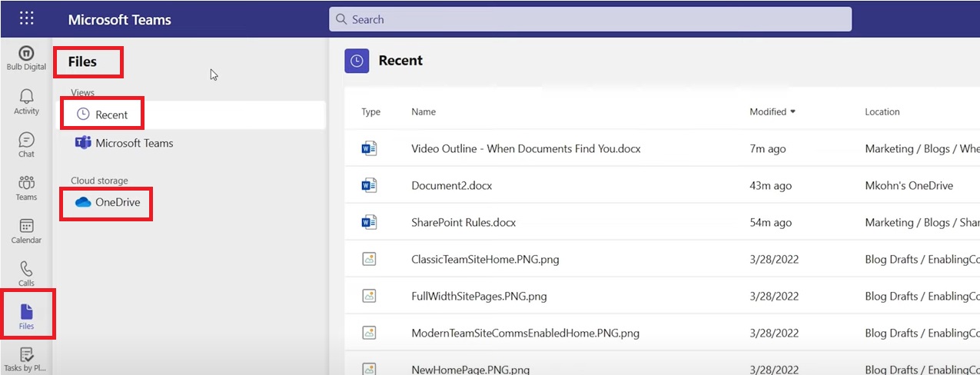Open Chat in the app rail
The image size is (980, 375).
(x=26, y=144)
